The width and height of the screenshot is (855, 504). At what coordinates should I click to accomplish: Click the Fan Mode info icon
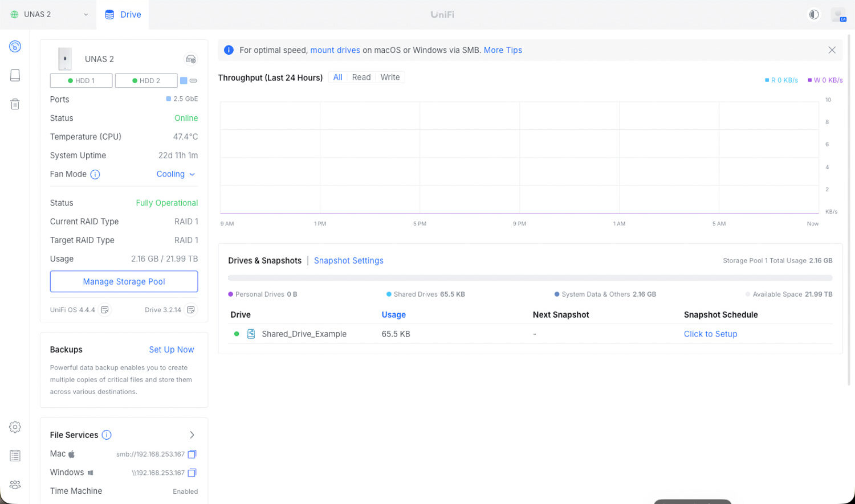point(95,175)
